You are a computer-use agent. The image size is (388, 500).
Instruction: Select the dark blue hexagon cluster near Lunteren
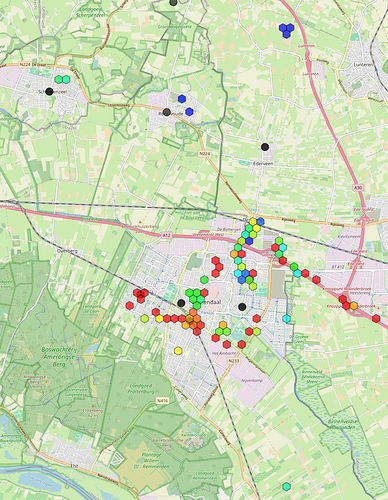coord(286,30)
